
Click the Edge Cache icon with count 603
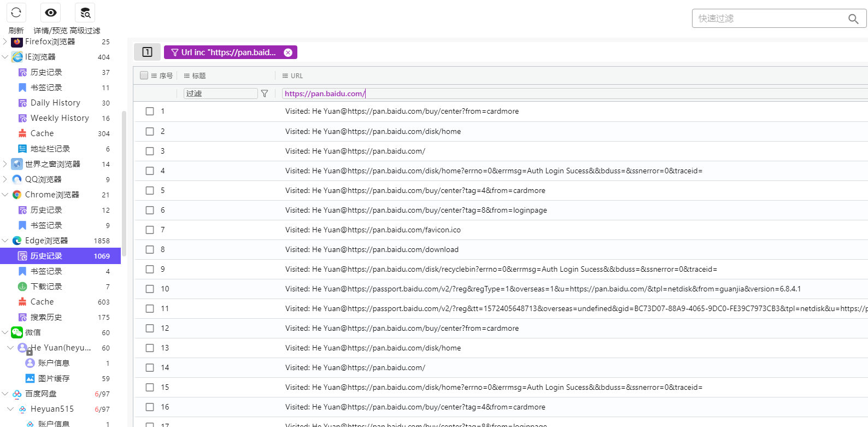[22, 302]
